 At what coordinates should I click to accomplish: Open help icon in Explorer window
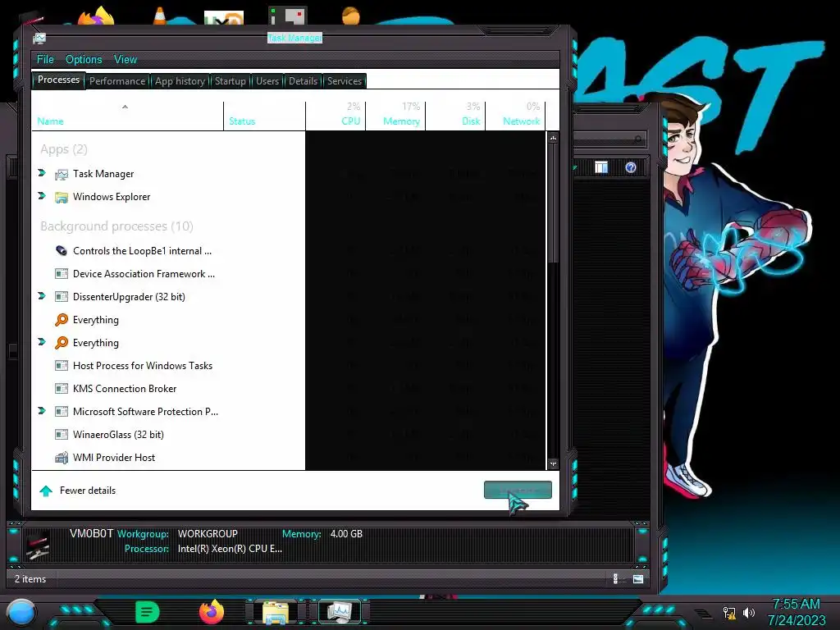point(631,167)
